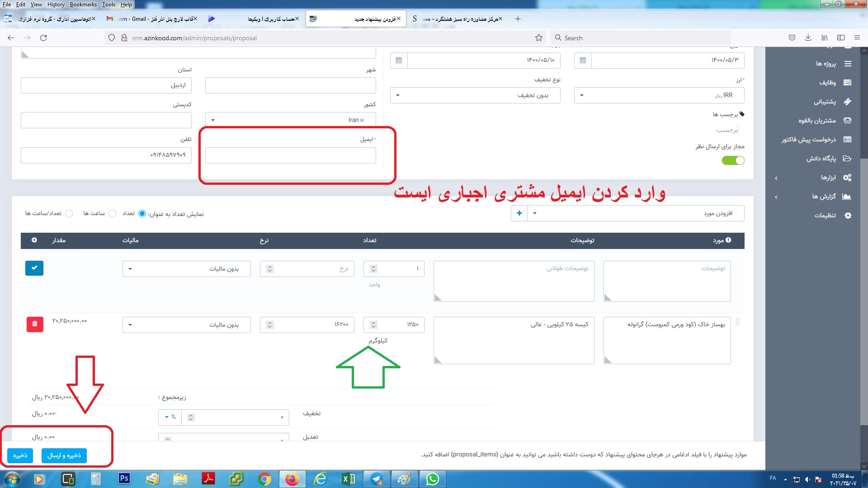Open Photoshop from the taskbar
Image resolution: width=868 pixels, height=488 pixels.
coord(124,479)
